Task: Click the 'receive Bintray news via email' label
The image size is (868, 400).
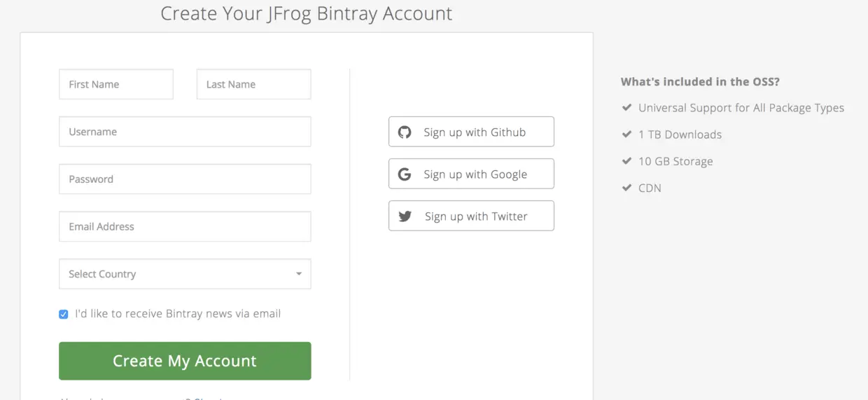Action: [178, 314]
